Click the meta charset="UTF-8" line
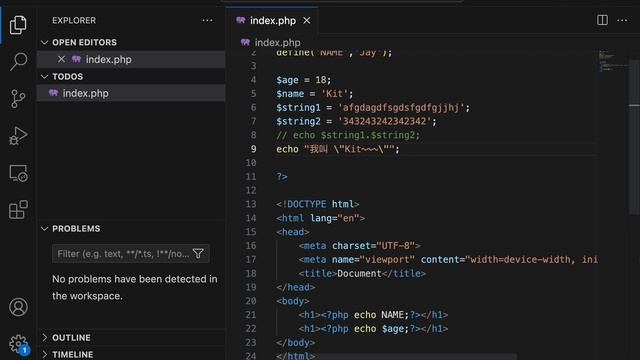 click(359, 246)
